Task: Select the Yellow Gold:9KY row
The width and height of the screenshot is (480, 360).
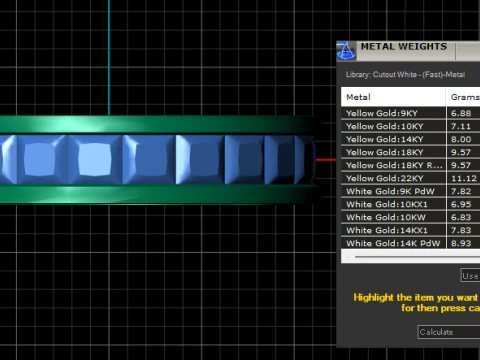Action: [x=410, y=113]
